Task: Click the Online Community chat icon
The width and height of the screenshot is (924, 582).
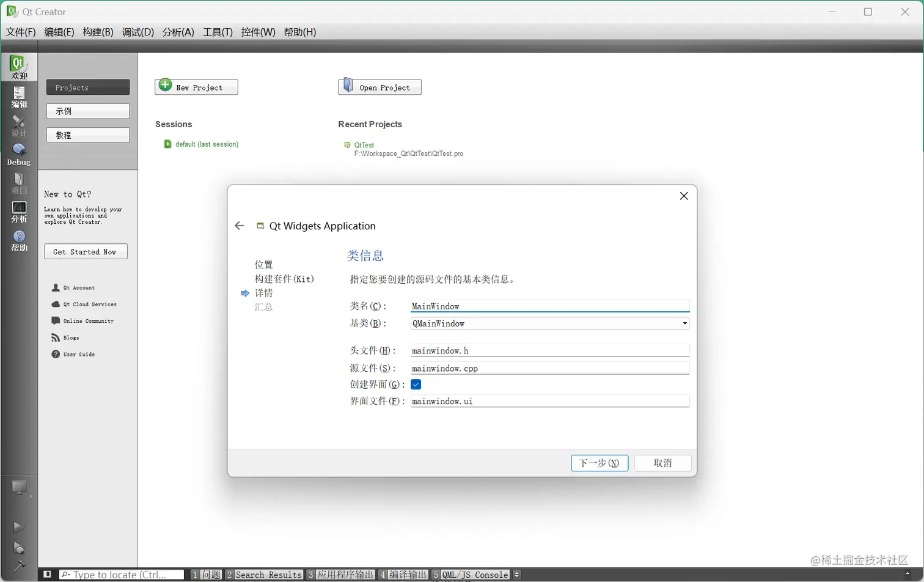Action: (x=56, y=320)
